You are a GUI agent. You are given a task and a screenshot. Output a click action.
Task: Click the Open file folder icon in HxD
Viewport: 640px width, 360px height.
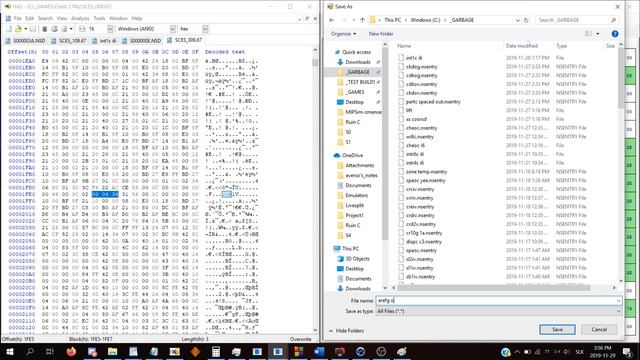coord(18,29)
